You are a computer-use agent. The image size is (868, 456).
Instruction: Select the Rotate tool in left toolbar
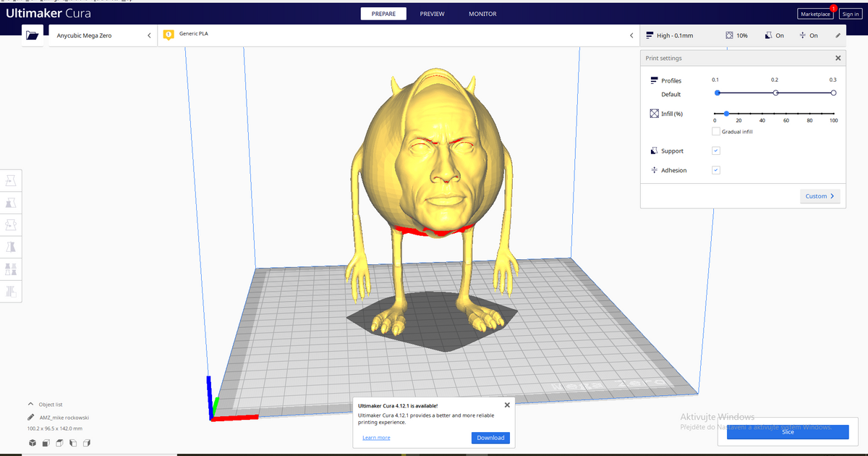click(12, 224)
